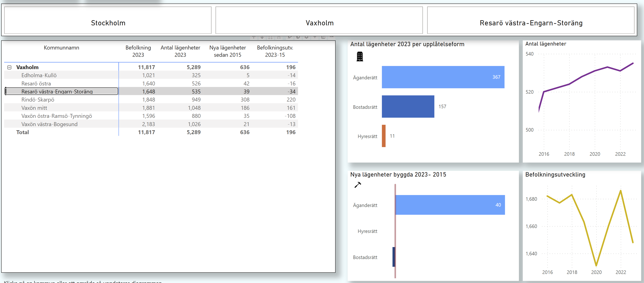The height and width of the screenshot is (283, 644).
Task: Select the Edholma-Kullö area row
Action: pyautogui.click(x=39, y=75)
